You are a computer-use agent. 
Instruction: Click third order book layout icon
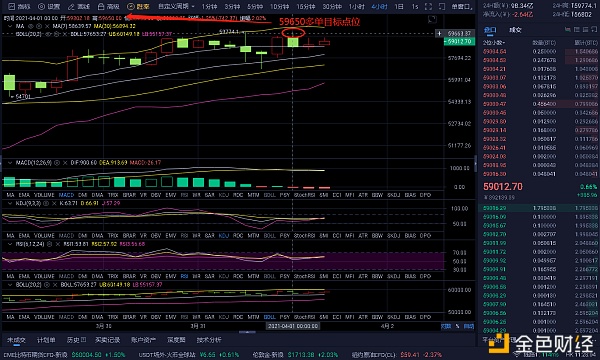click(x=584, y=29)
